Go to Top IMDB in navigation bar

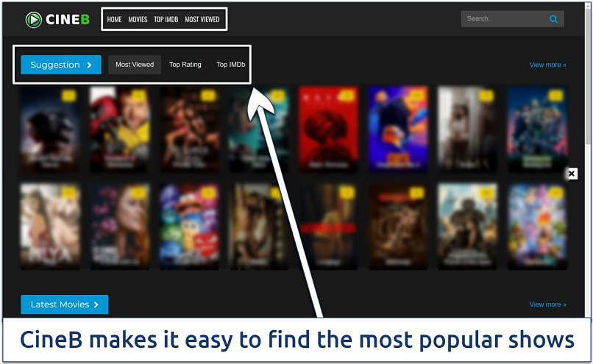(x=166, y=19)
